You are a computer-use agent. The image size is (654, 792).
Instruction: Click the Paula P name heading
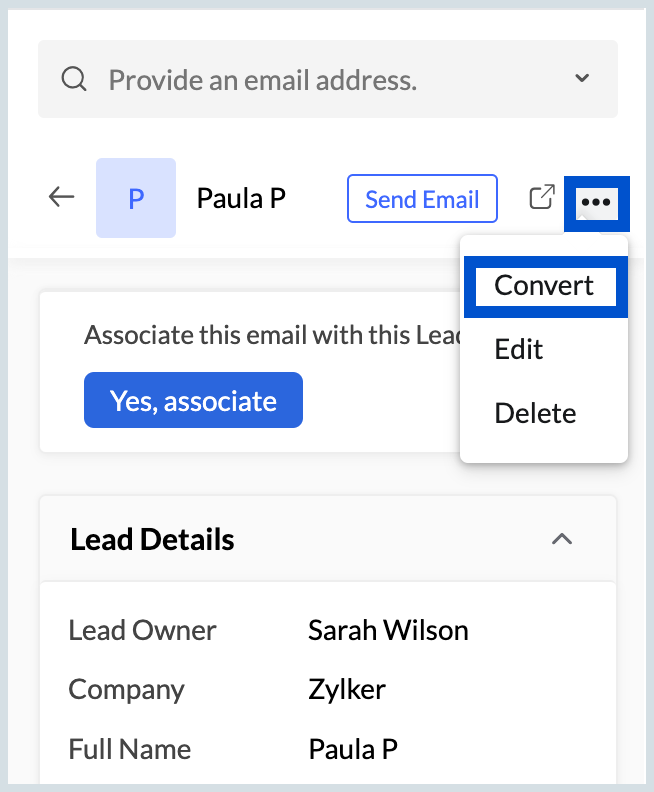click(241, 198)
